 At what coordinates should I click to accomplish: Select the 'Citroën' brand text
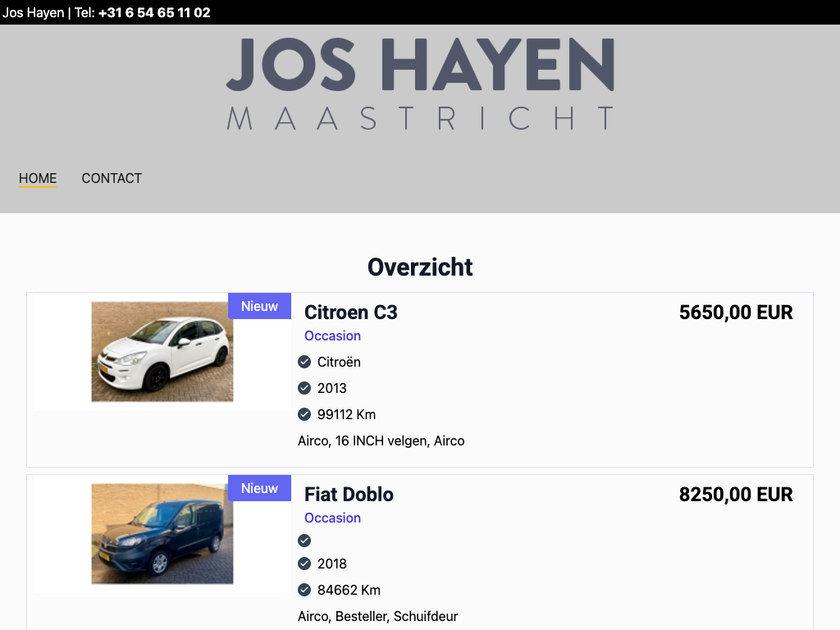[339, 362]
